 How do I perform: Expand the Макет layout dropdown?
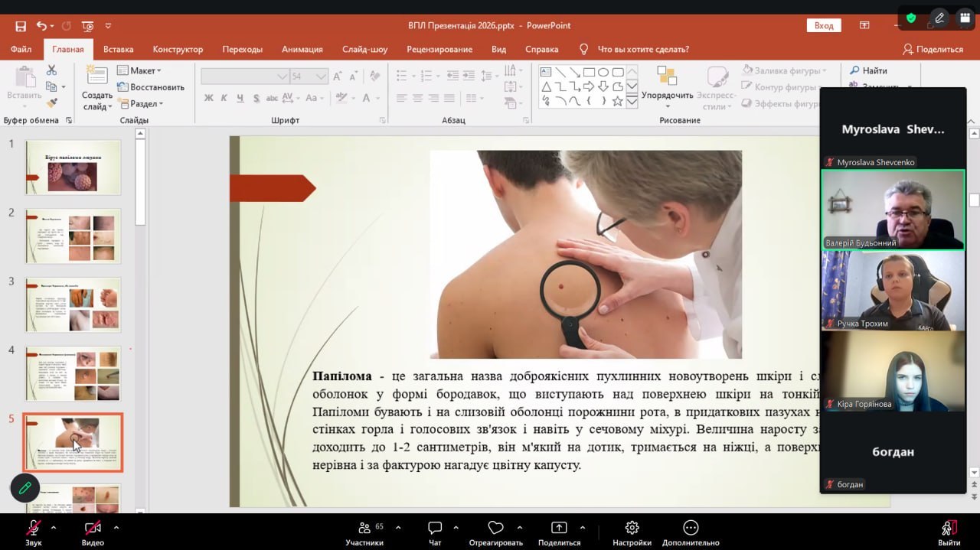[139, 70]
